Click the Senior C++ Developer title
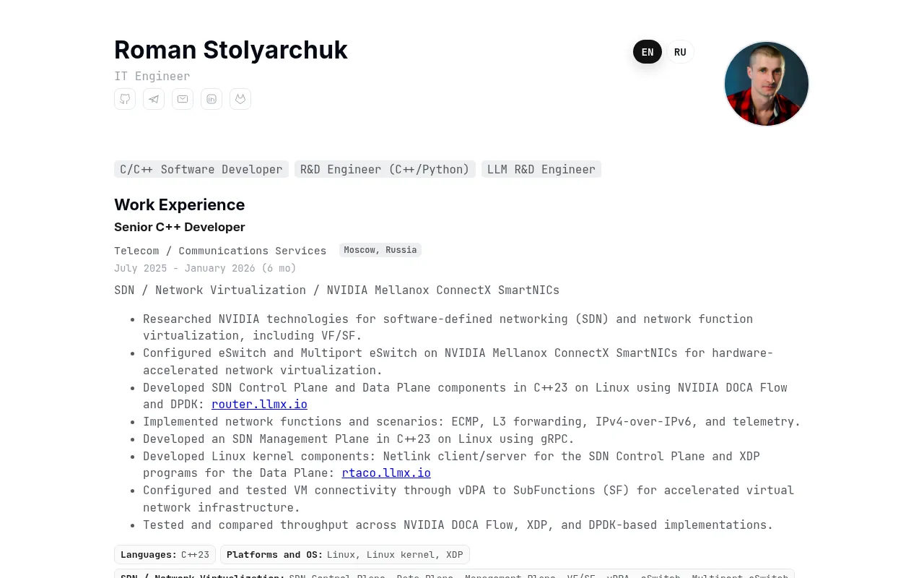Screen dimensions: 924x578 (180, 227)
